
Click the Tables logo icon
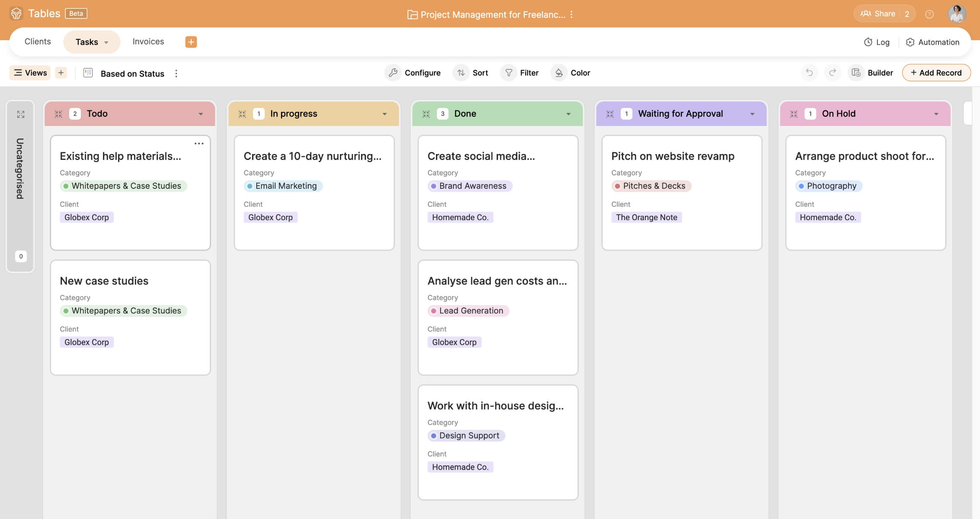coord(16,13)
